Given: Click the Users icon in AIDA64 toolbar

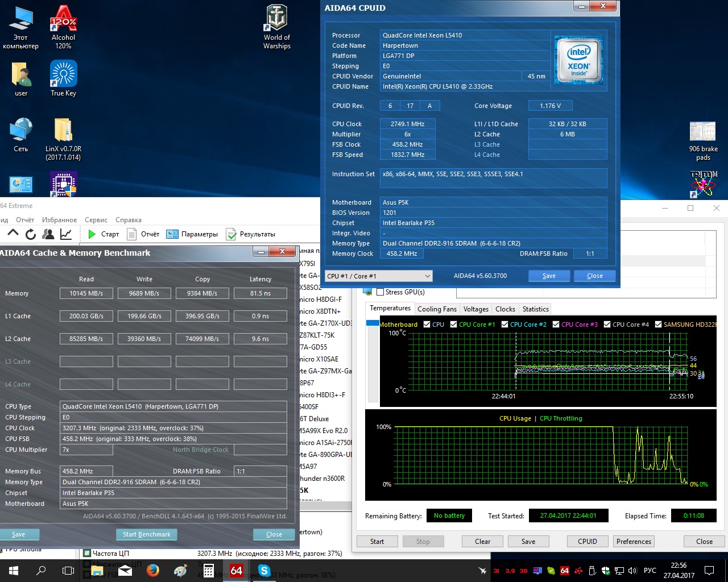Looking at the screenshot, I should [x=48, y=234].
